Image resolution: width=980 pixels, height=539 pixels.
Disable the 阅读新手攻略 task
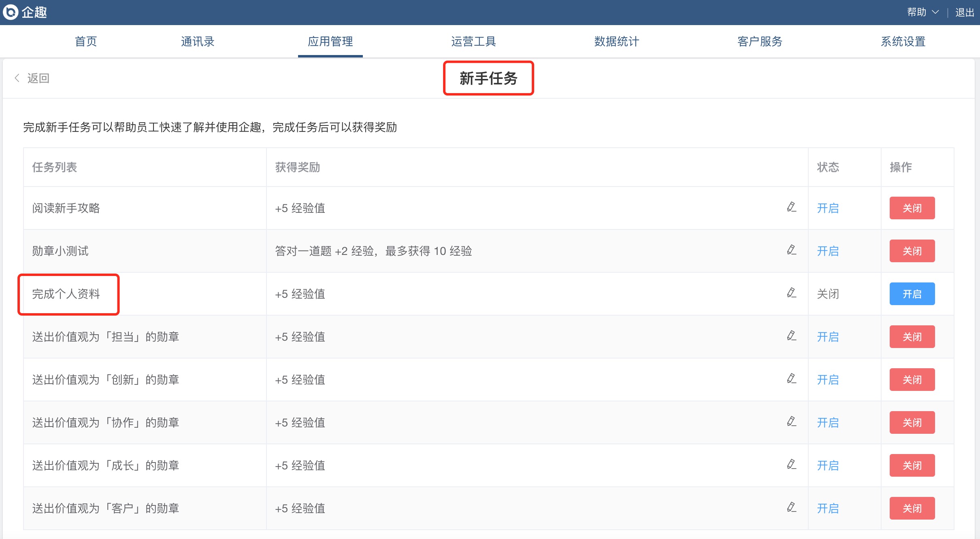[x=912, y=208]
